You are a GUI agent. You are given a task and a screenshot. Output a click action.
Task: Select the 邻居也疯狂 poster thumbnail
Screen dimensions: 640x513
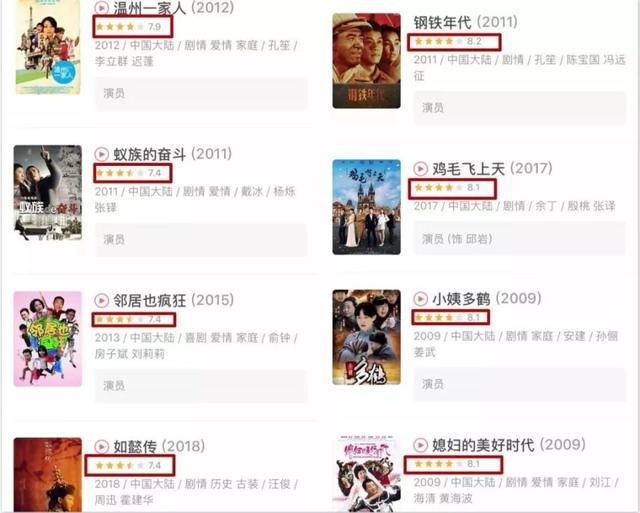tap(48, 339)
